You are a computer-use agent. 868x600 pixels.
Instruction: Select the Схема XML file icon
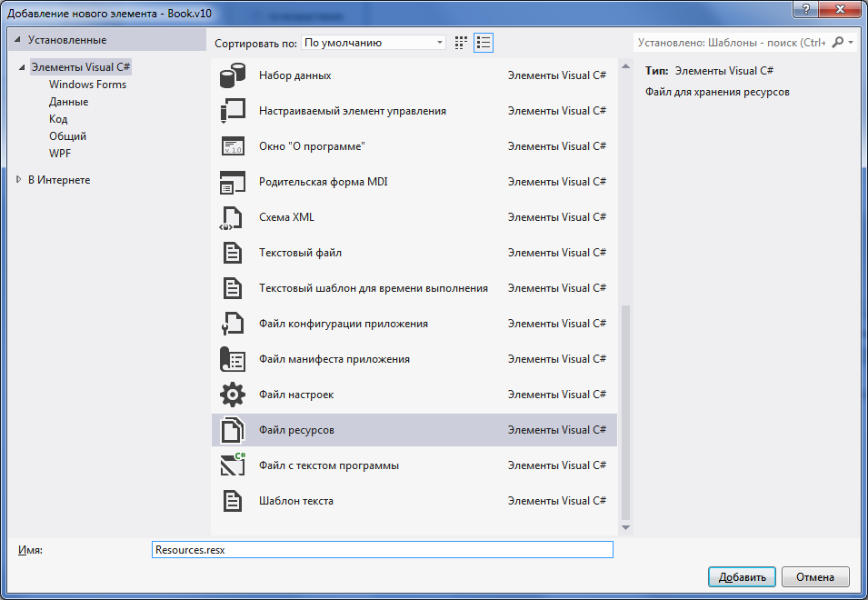point(233,217)
